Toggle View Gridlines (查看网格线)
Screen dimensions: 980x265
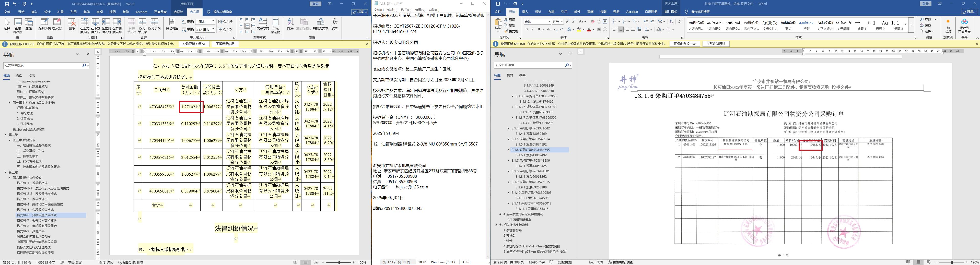pyautogui.click(x=18, y=26)
